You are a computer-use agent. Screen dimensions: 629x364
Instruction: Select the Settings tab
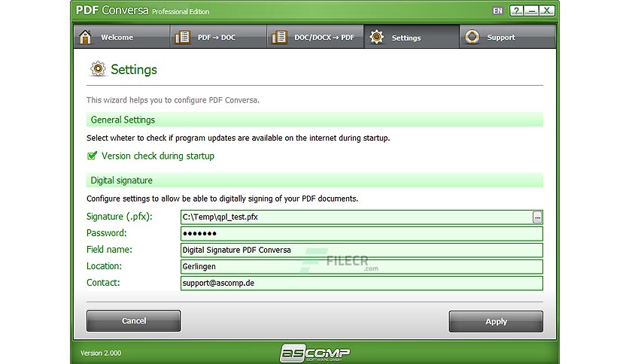coord(412,37)
